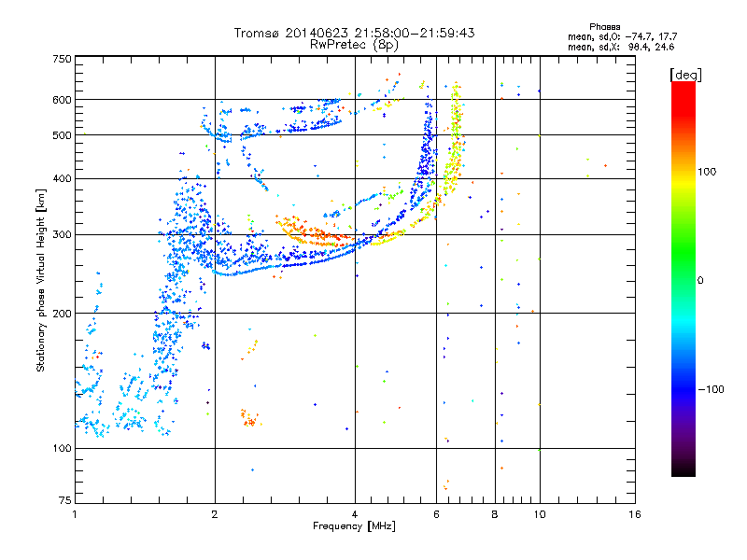Click the plot title 'Tromsø 20140623 21:58:00-21:59:43'

(354, 33)
